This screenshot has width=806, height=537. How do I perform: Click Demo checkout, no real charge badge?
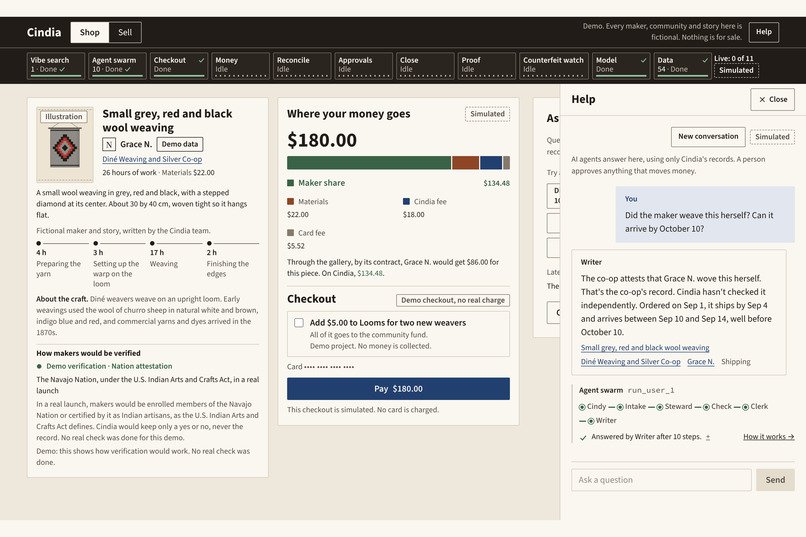pos(453,300)
